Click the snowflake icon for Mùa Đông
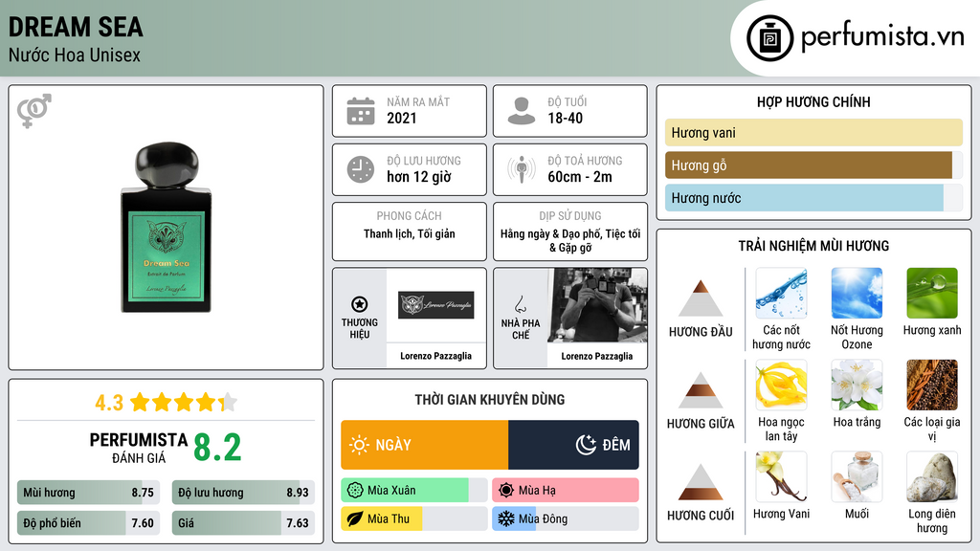The width and height of the screenshot is (980, 551). pos(506,519)
